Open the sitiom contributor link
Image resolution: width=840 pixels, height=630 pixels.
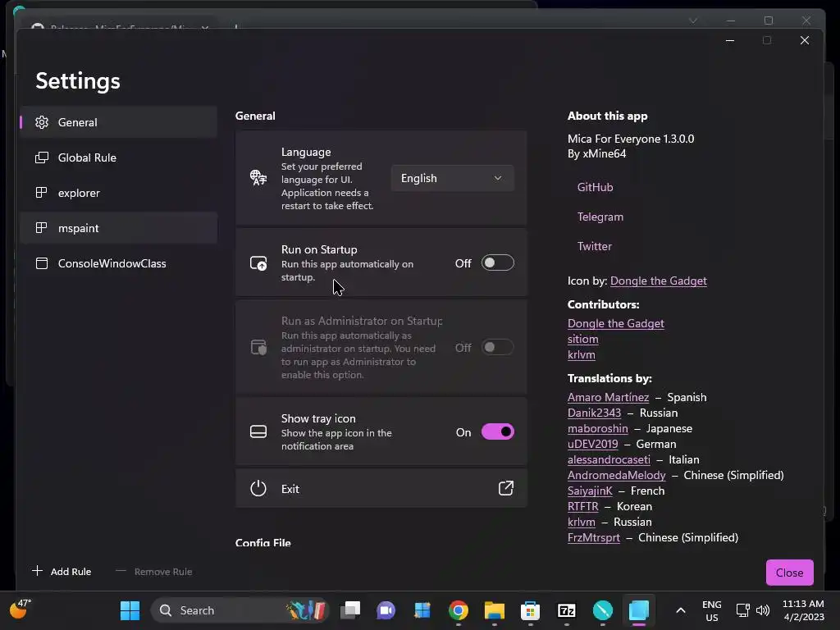click(583, 339)
